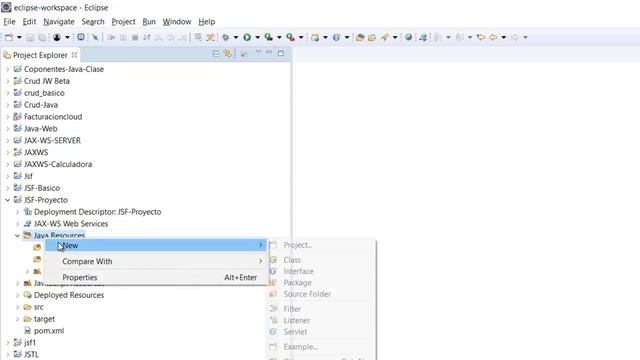
Task: Open the File menu
Action: (x=9, y=22)
